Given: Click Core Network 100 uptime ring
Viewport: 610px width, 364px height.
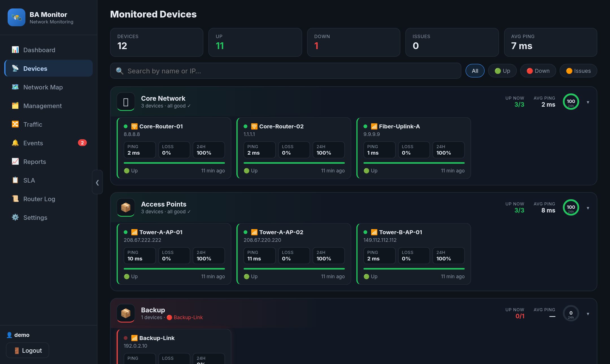Looking at the screenshot, I should [x=571, y=102].
